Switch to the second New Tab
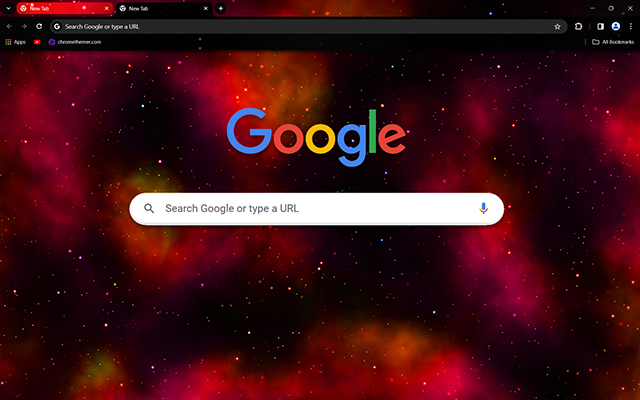640x400 pixels. click(x=164, y=8)
